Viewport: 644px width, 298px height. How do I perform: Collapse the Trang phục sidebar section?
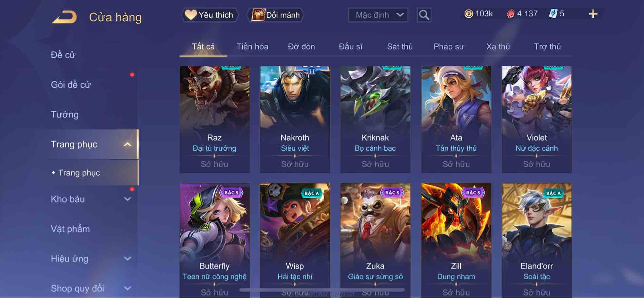pyautogui.click(x=127, y=144)
